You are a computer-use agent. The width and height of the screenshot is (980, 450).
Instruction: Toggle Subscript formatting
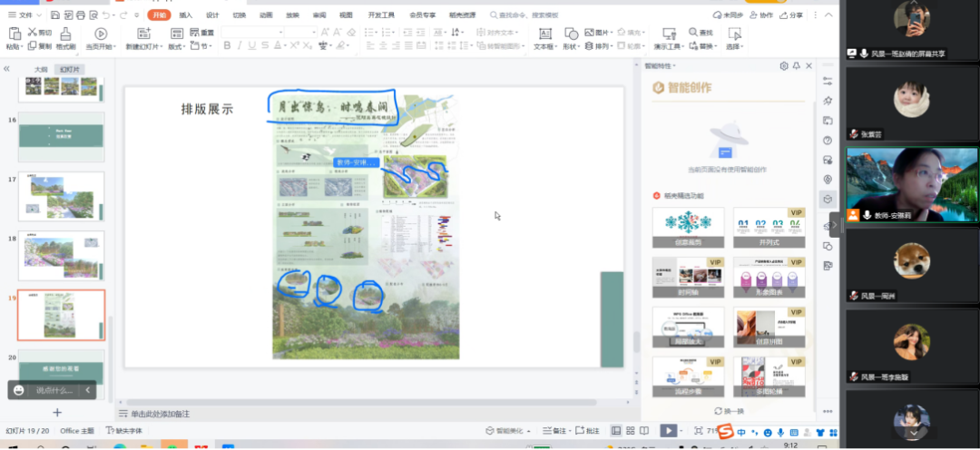click(x=307, y=45)
